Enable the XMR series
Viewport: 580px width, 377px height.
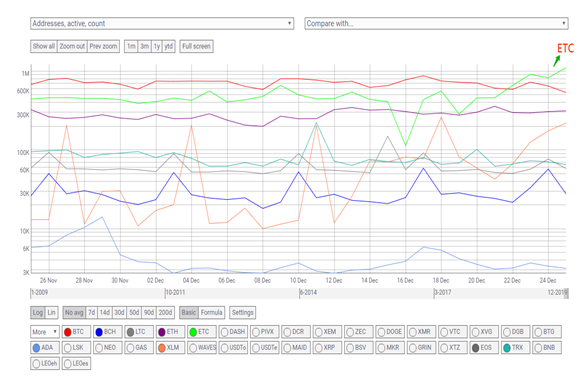pyautogui.click(x=422, y=332)
